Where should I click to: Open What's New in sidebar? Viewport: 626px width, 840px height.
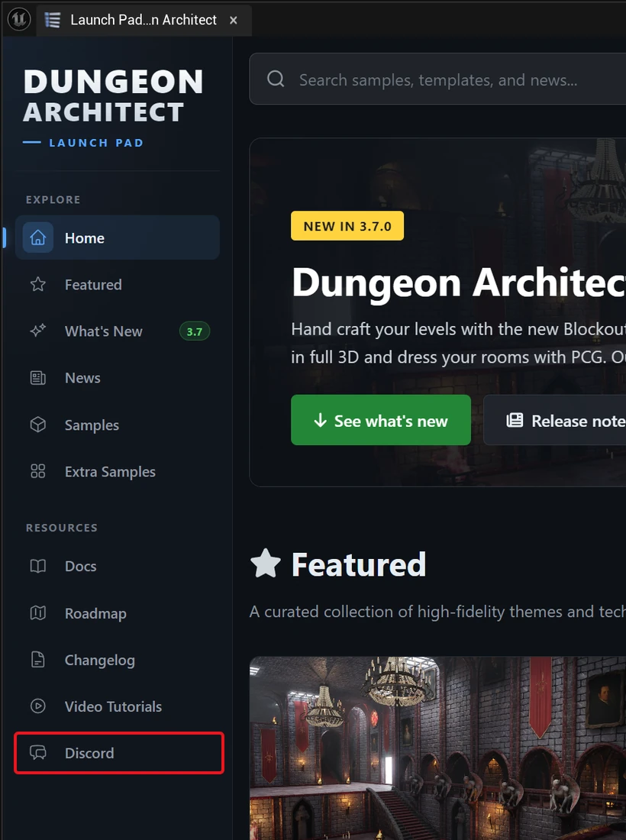(118, 331)
